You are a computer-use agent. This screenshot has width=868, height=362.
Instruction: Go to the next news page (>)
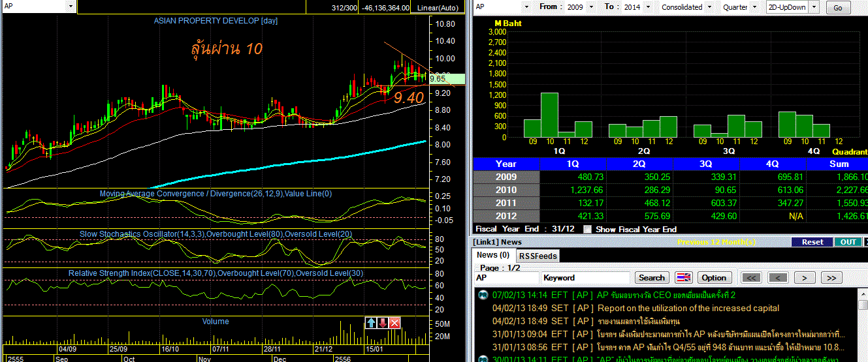(805, 277)
